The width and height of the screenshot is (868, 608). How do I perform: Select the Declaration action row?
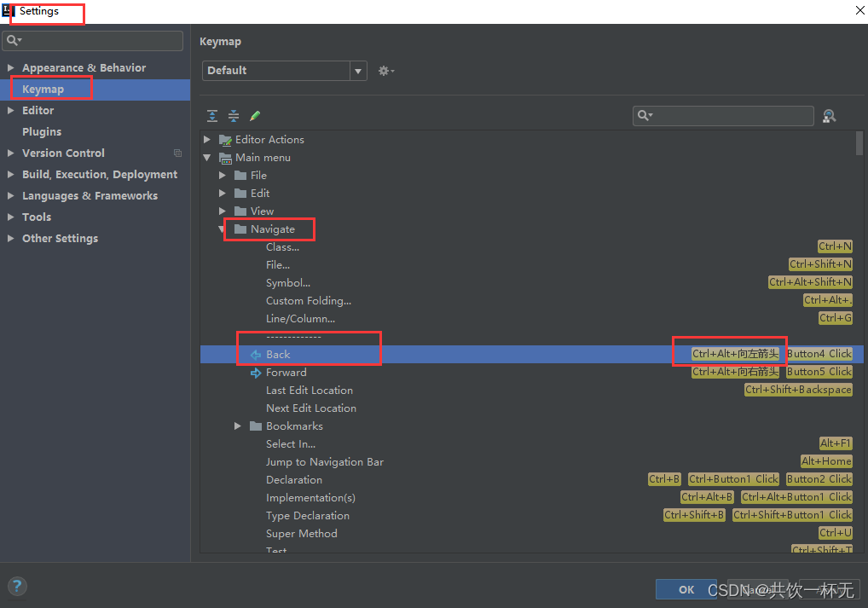[x=531, y=479]
